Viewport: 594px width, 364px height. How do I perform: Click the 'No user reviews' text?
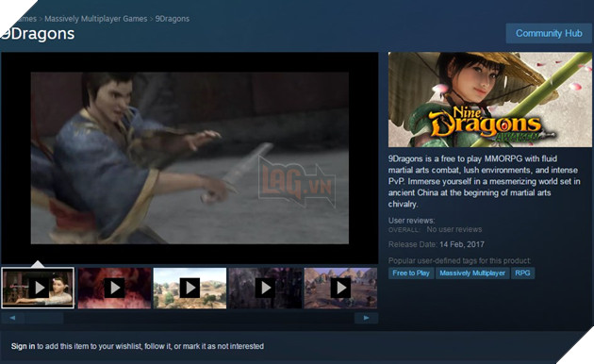(x=454, y=229)
